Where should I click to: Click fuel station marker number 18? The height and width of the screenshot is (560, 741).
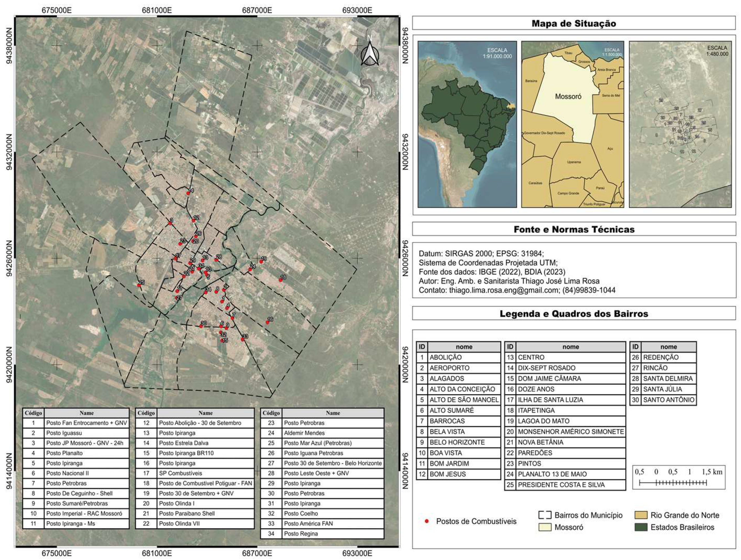click(281, 280)
